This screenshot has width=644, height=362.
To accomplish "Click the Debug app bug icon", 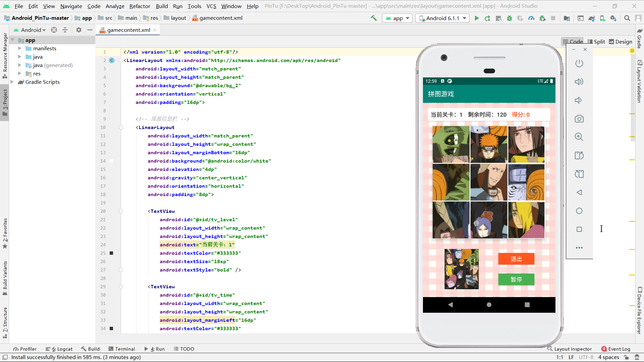I will pyautogui.click(x=509, y=18).
